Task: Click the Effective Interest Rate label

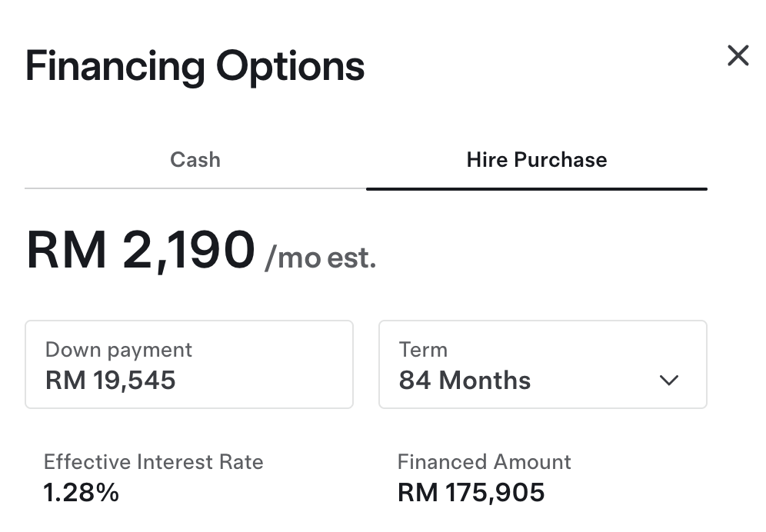Action: pos(153,461)
